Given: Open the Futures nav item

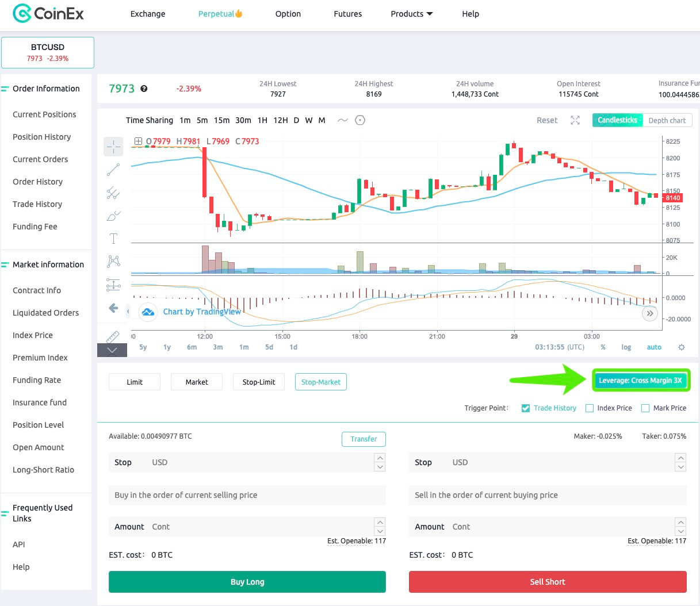Looking at the screenshot, I should (x=348, y=14).
